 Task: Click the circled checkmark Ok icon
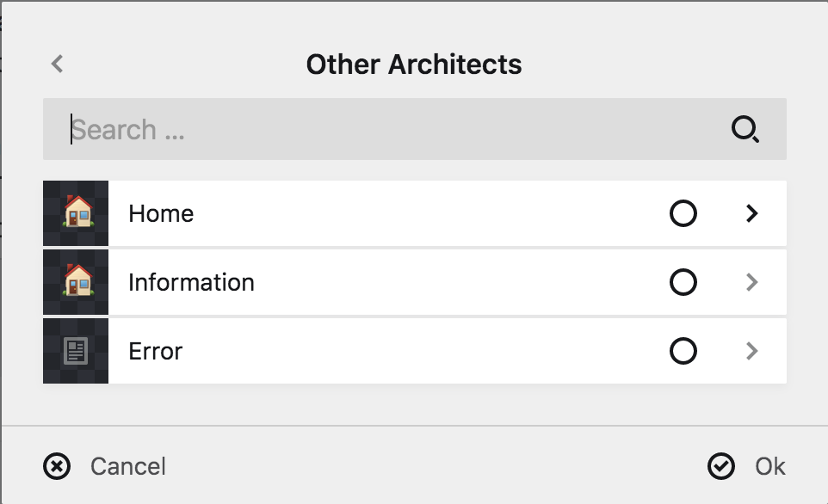tap(720, 466)
